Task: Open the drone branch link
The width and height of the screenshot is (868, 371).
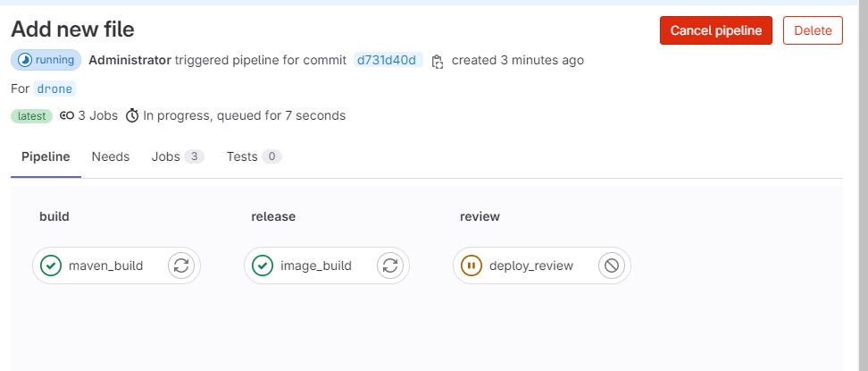Action: (54, 89)
